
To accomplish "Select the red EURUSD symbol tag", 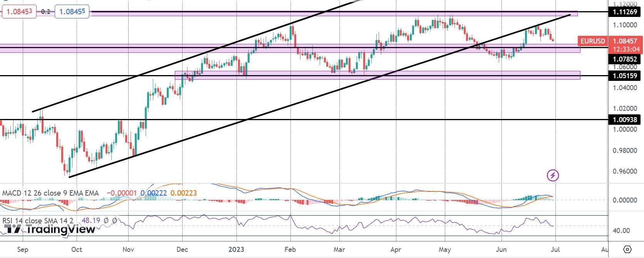I will pyautogui.click(x=593, y=41).
